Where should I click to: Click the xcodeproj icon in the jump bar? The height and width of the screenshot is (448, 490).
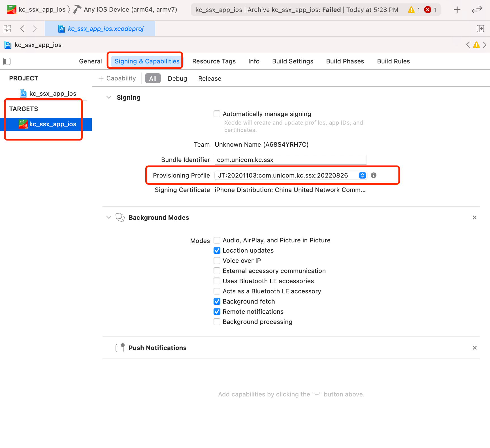pyautogui.click(x=8, y=45)
